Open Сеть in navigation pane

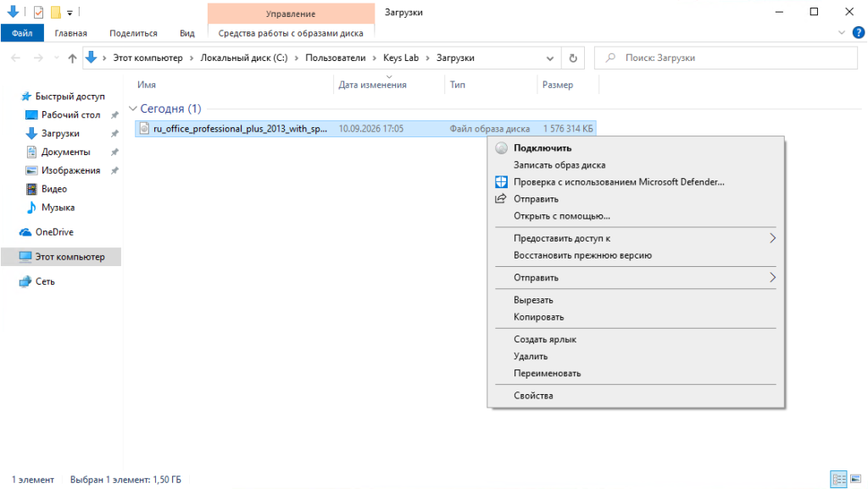[x=45, y=281]
